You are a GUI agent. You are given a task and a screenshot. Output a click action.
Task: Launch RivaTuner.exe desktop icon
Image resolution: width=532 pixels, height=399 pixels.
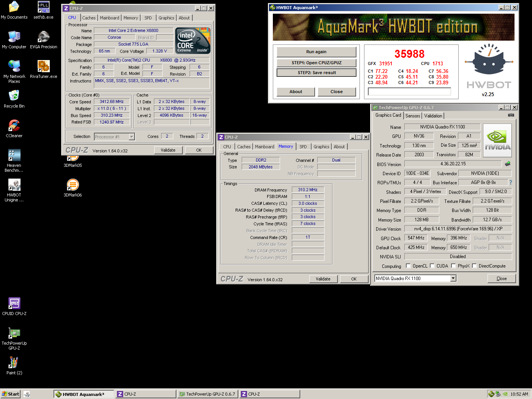tap(43, 70)
